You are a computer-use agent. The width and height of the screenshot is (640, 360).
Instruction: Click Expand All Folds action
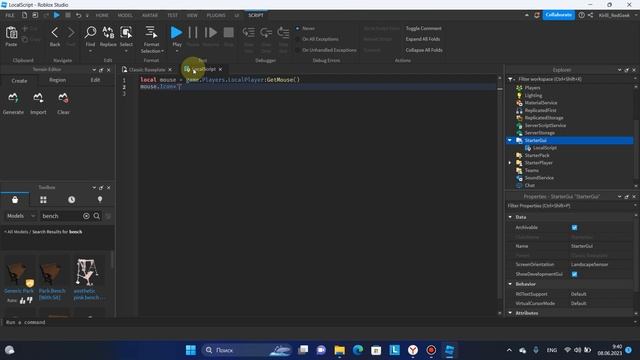(x=422, y=39)
